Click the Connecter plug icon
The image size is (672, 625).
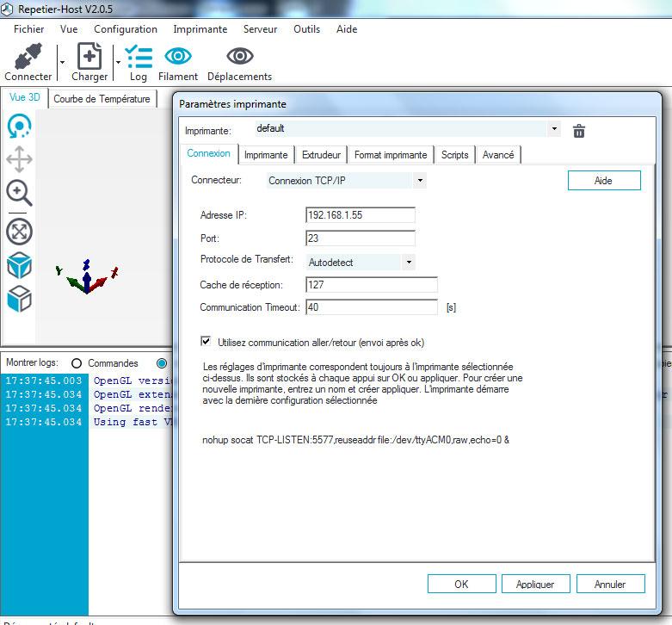click(28, 56)
